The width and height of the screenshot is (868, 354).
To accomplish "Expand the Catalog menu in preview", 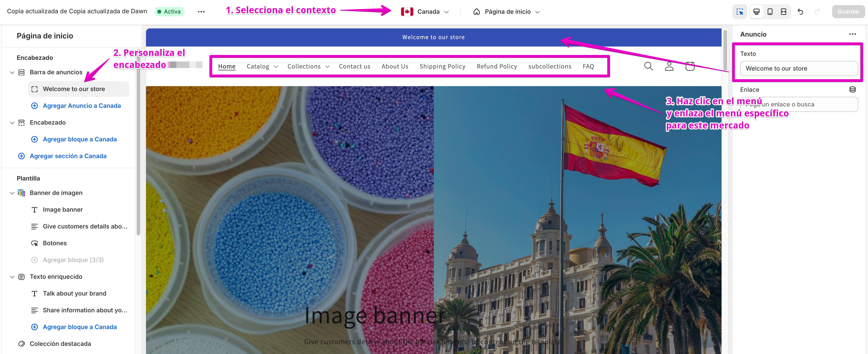I will (x=262, y=66).
